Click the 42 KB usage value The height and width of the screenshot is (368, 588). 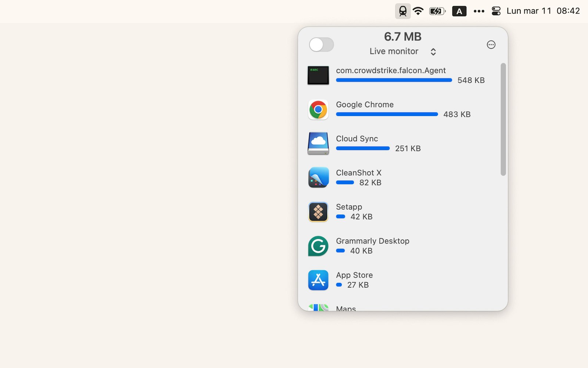pos(361,217)
